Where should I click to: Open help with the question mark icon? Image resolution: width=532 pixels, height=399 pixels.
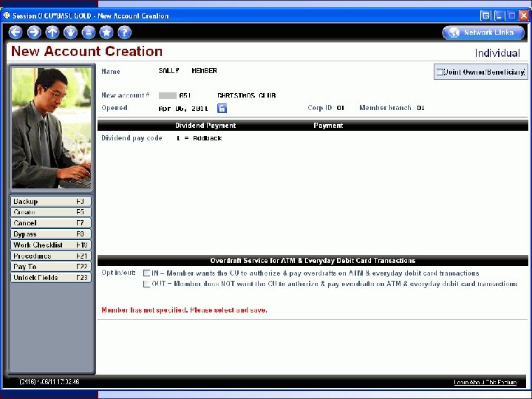(125, 33)
